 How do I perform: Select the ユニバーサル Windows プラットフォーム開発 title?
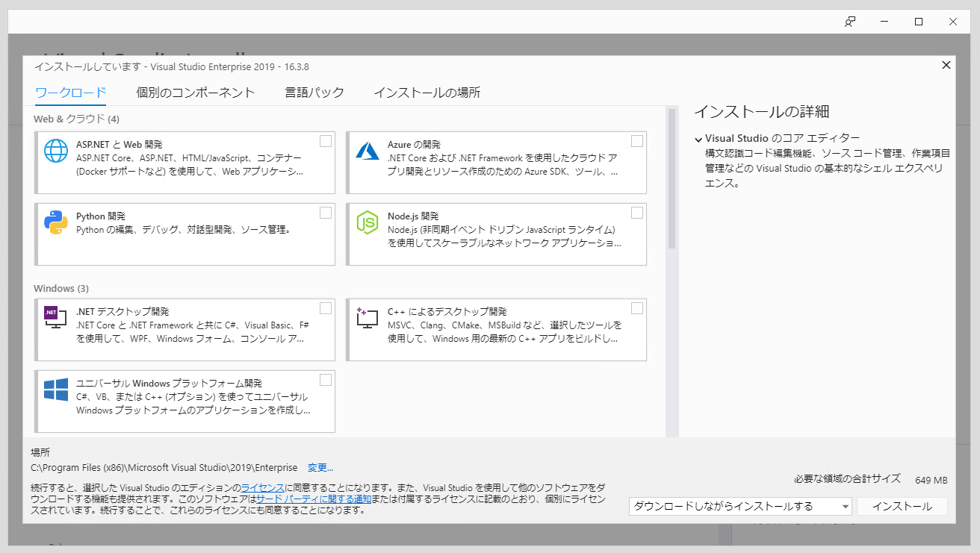[x=169, y=384]
